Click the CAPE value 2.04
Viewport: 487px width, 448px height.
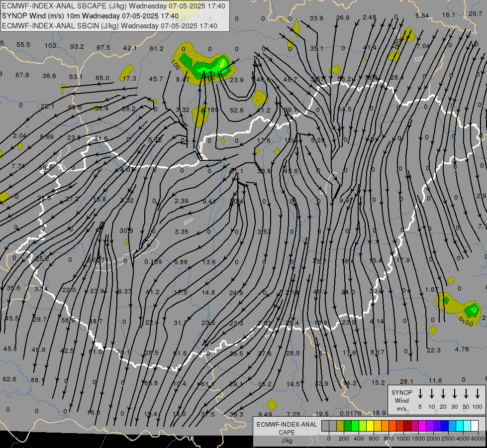tap(19, 135)
